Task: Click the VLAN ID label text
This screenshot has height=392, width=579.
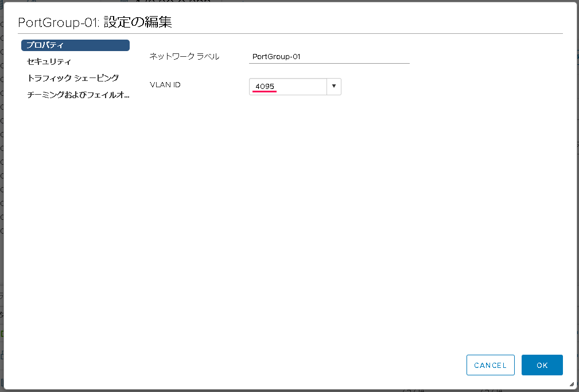Action: (165, 84)
